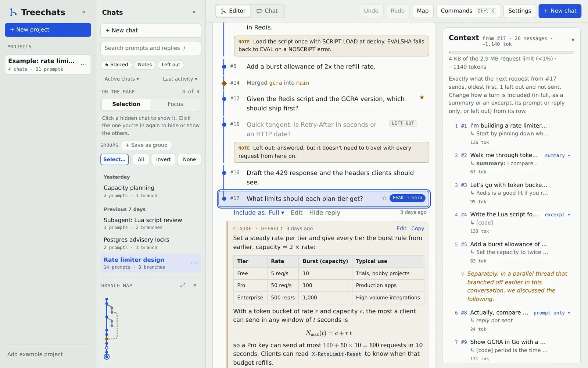Image resolution: width=588 pixels, height=368 pixels.
Task: Click the timeline node for prompt #16
Action: (x=224, y=173)
